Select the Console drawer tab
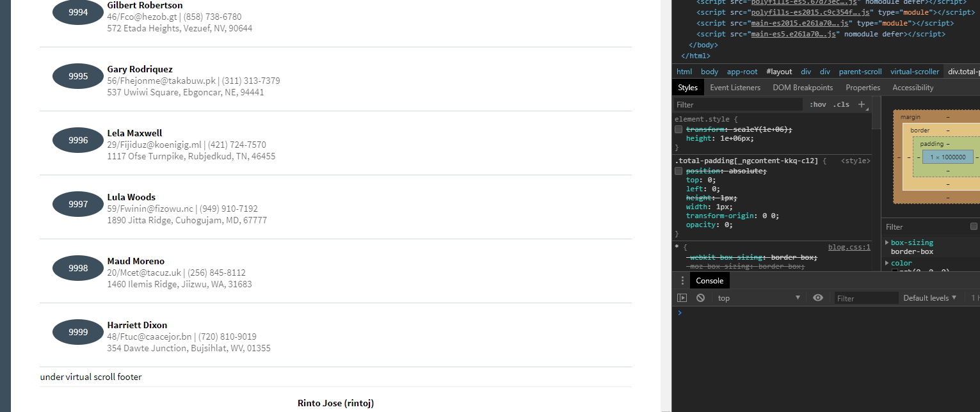This screenshot has height=412, width=980. [710, 280]
